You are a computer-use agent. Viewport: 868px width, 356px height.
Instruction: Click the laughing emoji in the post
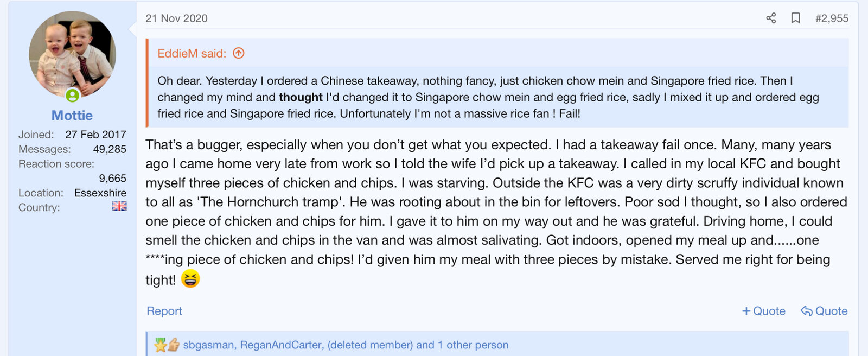(190, 279)
